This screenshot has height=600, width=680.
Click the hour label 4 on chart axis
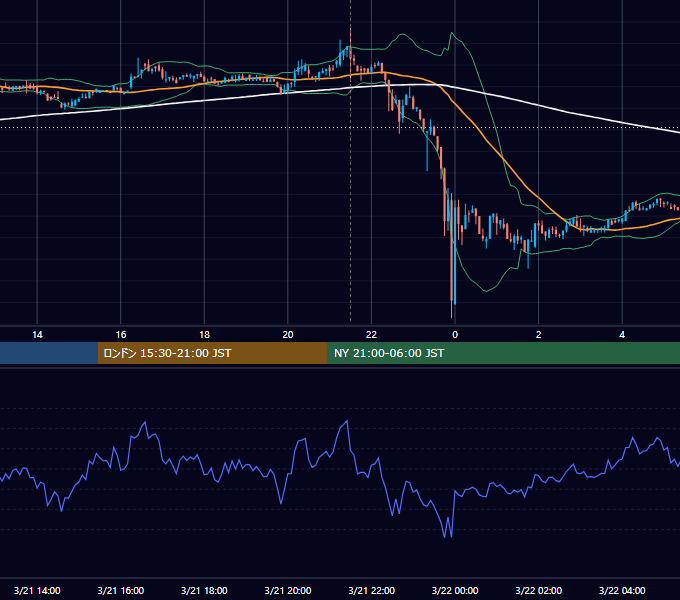click(622, 335)
